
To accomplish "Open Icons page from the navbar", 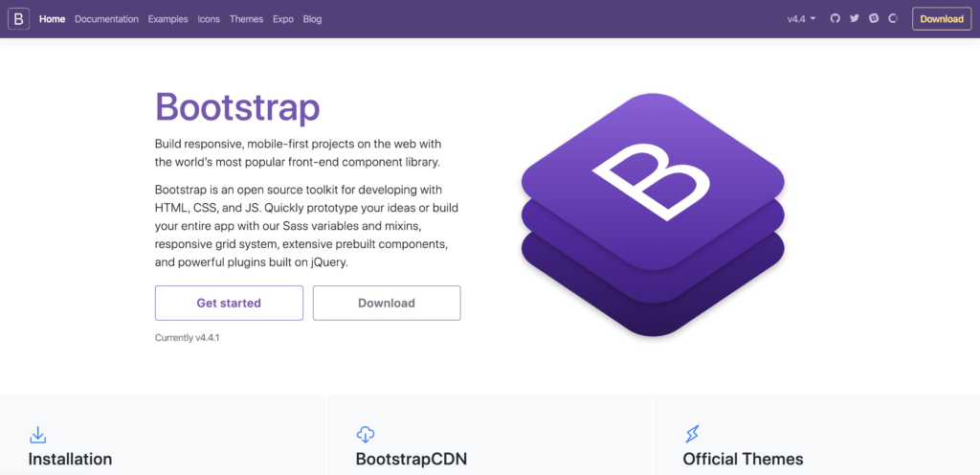I will (209, 19).
